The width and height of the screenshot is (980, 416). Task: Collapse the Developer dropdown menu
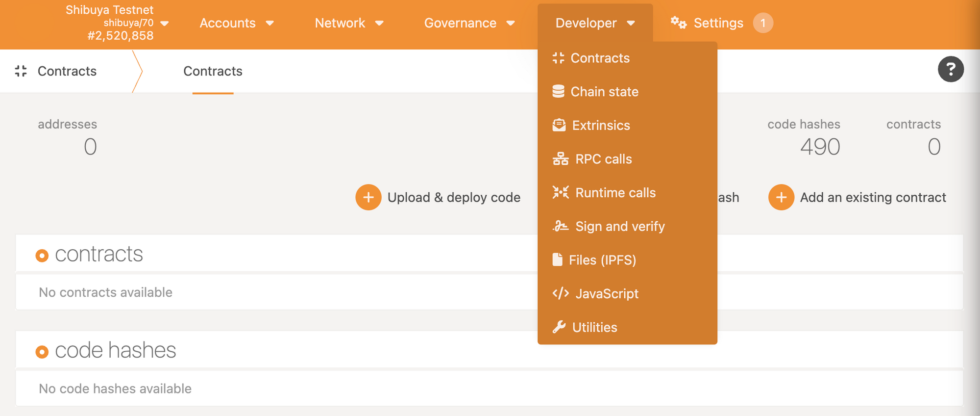pos(595,23)
